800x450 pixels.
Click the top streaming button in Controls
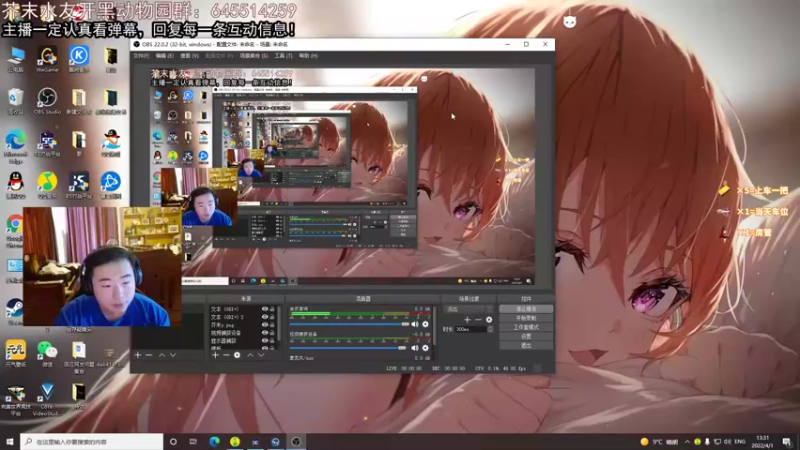click(x=526, y=309)
